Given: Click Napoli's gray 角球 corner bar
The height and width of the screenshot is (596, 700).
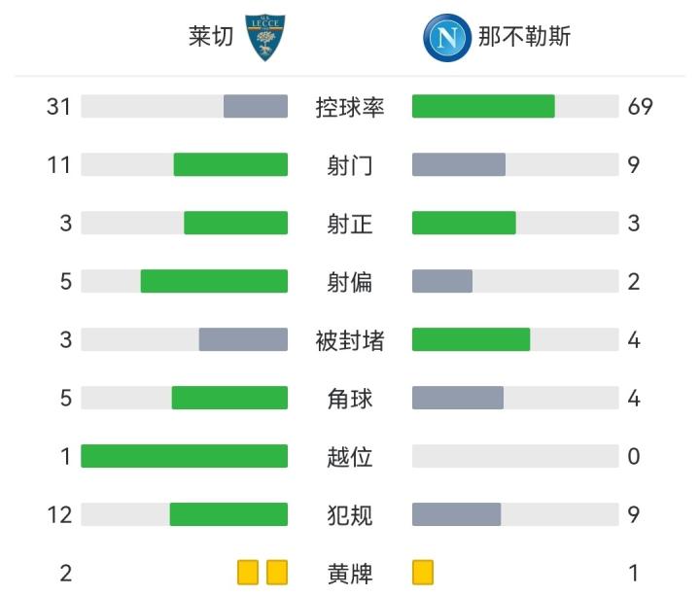Looking at the screenshot, I should pyautogui.click(x=458, y=398).
